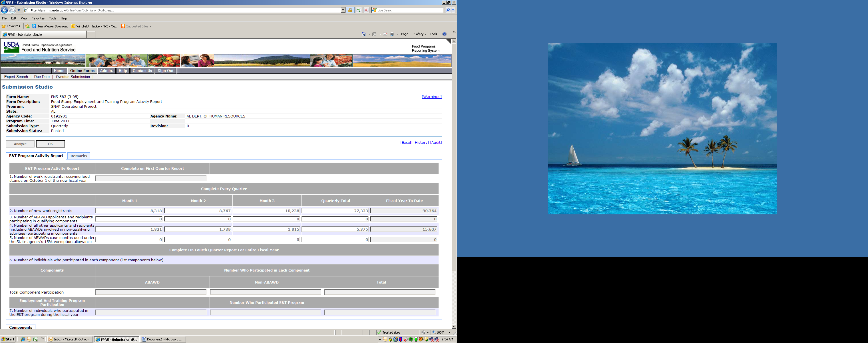Open the Excel export link
Screen dimensions: 868x343
tap(406, 143)
